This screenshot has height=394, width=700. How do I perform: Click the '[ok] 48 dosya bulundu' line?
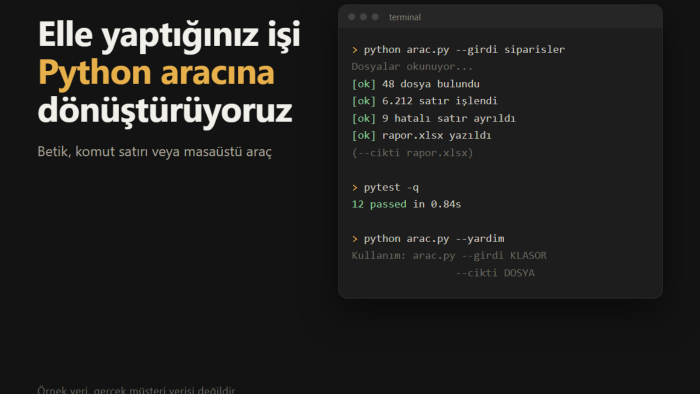tap(416, 84)
